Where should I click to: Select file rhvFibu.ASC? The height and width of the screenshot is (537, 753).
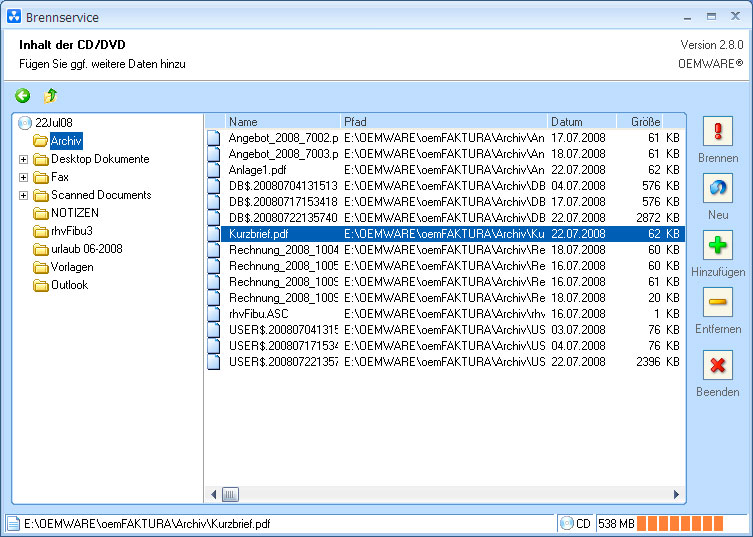(258, 314)
